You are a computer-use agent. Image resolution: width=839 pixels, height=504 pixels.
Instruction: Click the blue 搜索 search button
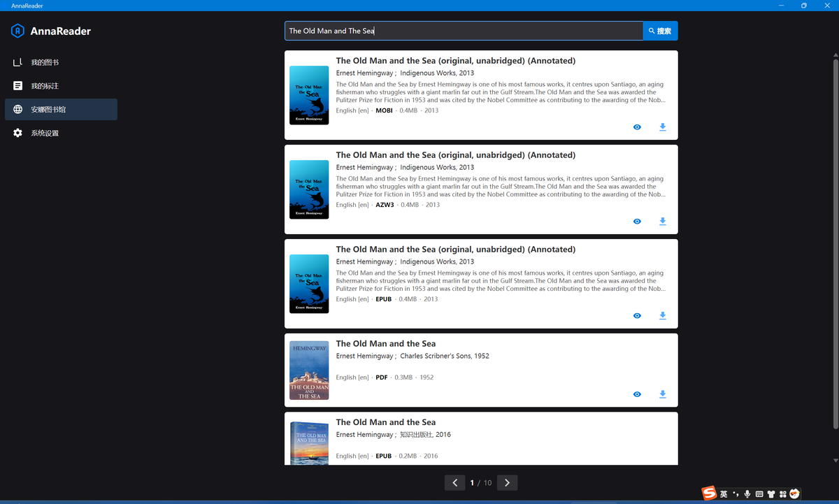[x=660, y=31]
